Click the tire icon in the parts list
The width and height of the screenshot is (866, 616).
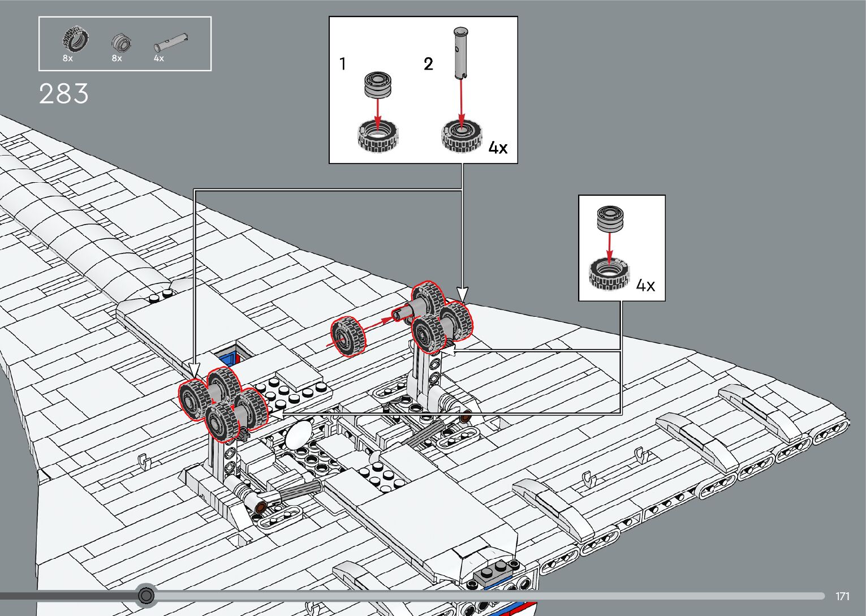(x=74, y=40)
